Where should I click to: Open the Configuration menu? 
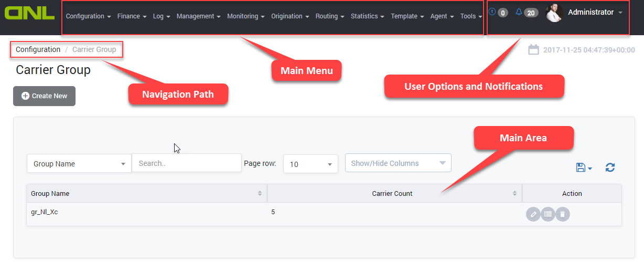[88, 16]
